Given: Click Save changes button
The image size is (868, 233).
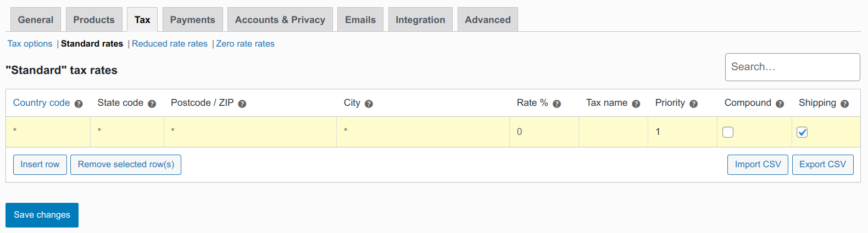Looking at the screenshot, I should pos(42,215).
